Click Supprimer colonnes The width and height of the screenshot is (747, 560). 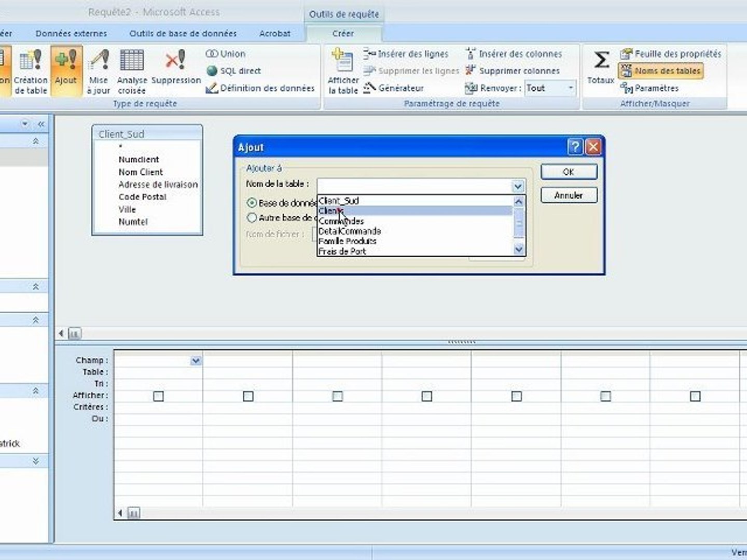pyautogui.click(x=513, y=71)
